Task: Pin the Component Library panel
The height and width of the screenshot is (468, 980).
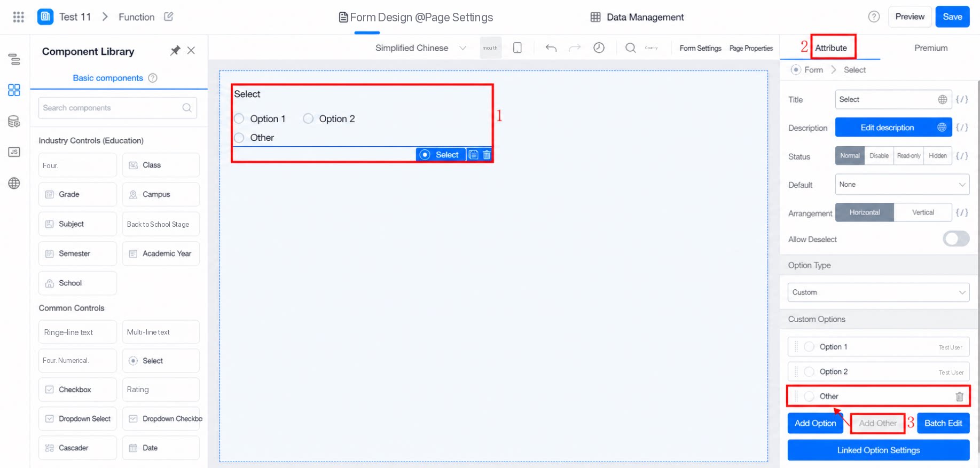Action: (x=175, y=51)
